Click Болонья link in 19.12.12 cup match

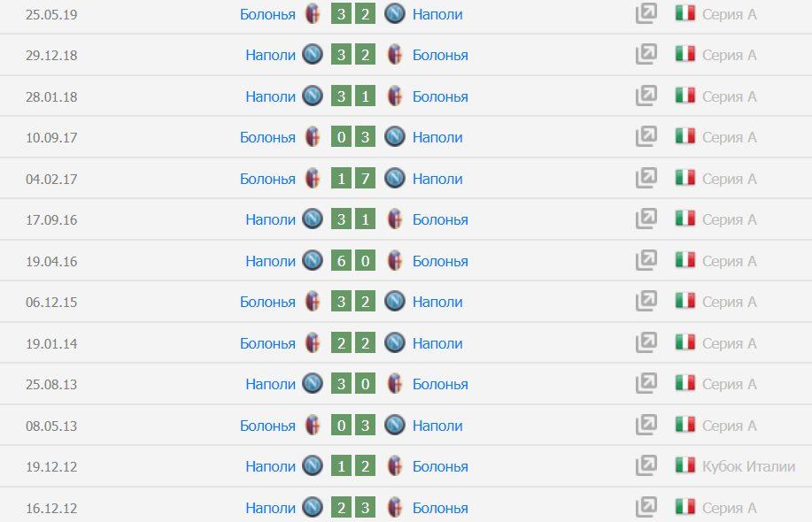tap(440, 466)
